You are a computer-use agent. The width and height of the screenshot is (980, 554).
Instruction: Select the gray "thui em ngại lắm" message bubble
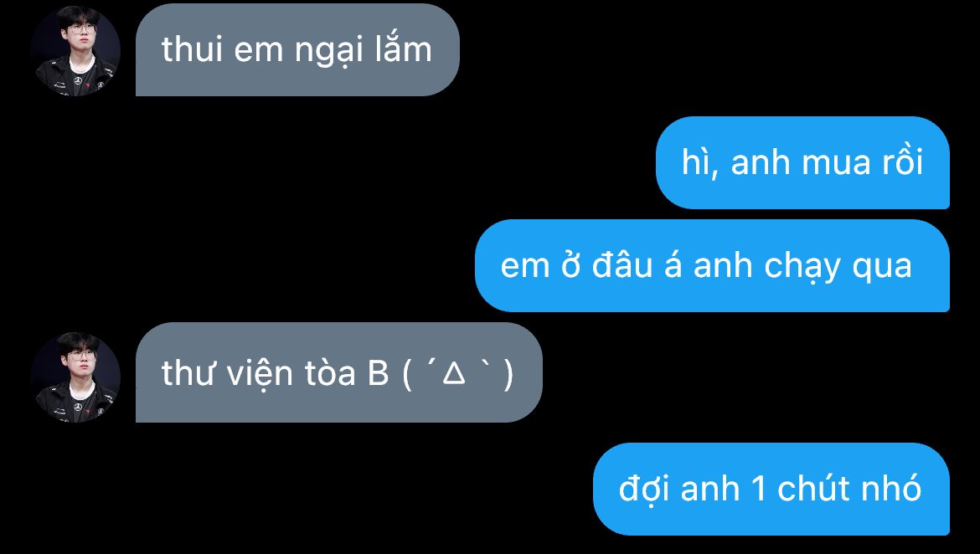(297, 50)
